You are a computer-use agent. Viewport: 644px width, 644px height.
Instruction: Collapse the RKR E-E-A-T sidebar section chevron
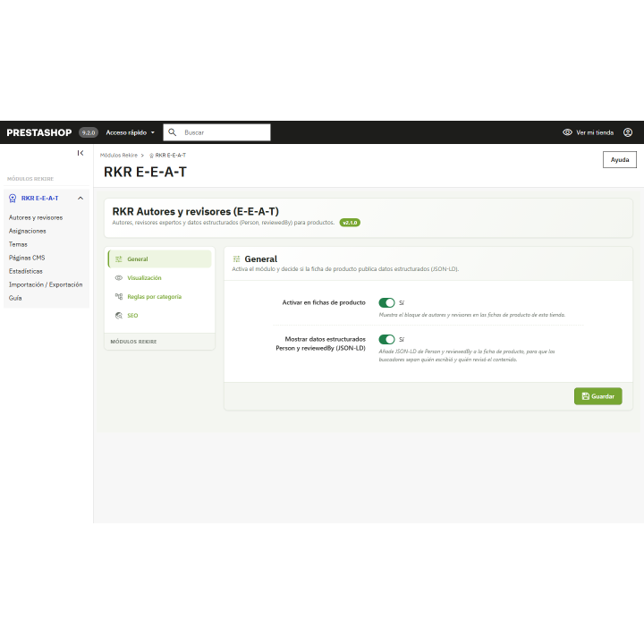80,199
